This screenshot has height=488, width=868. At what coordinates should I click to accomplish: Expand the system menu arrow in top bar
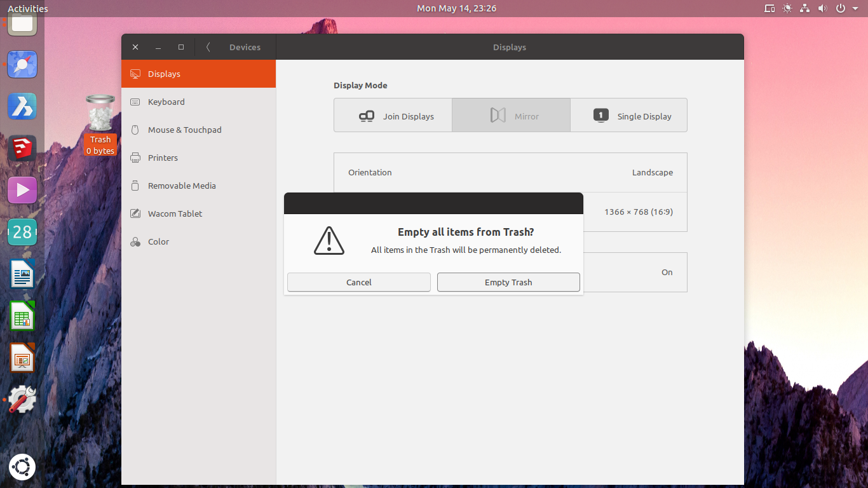(855, 9)
